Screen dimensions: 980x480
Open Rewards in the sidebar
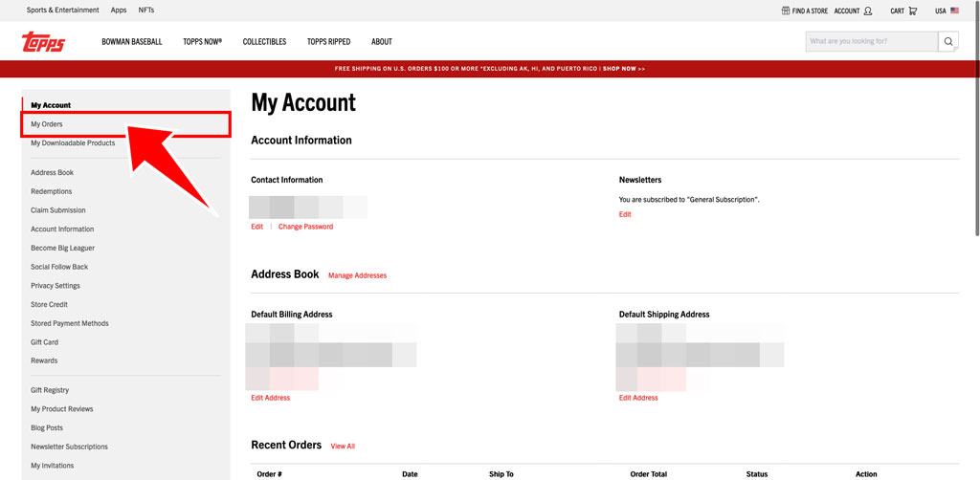44,360
